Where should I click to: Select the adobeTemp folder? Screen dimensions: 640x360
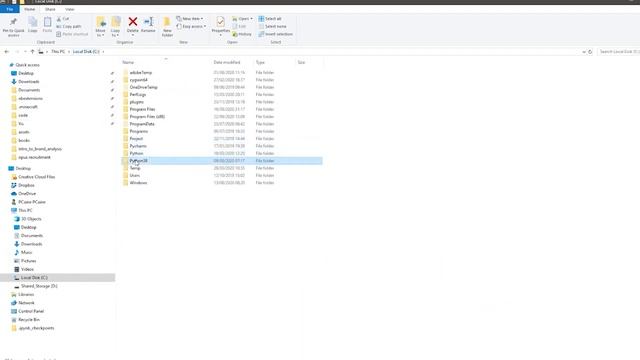[x=140, y=73]
